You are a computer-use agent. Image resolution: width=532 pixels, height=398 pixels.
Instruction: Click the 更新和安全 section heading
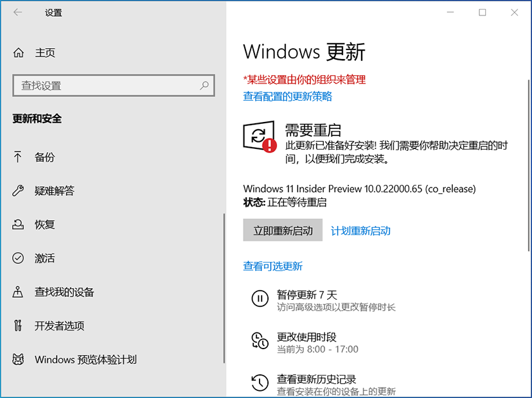point(37,119)
